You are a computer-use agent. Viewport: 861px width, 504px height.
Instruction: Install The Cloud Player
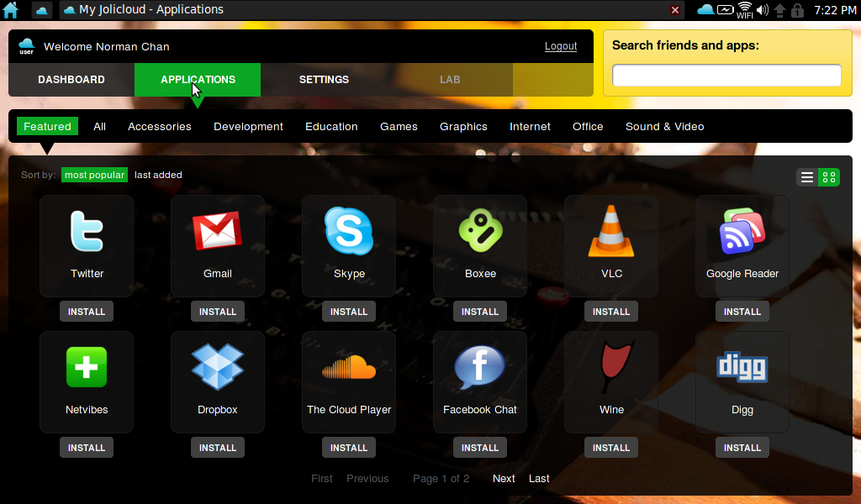(349, 448)
